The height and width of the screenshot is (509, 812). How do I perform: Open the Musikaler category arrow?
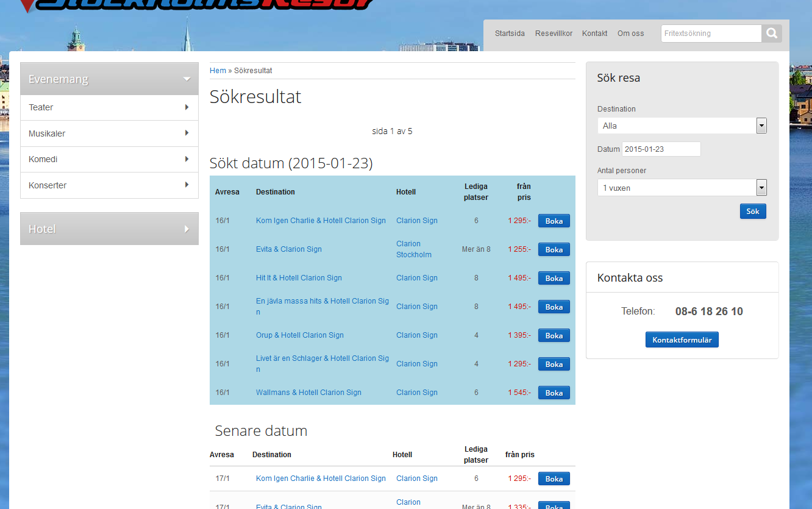coord(187,133)
